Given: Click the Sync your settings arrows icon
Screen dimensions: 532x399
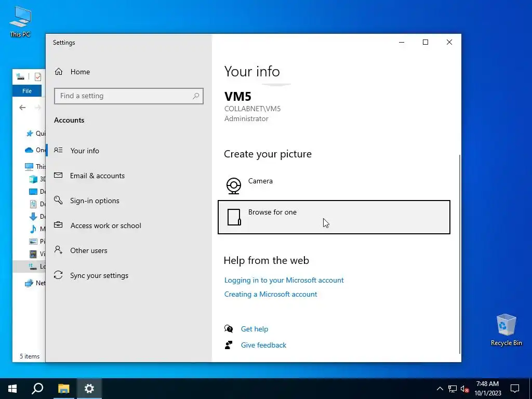Looking at the screenshot, I should pyautogui.click(x=58, y=275).
